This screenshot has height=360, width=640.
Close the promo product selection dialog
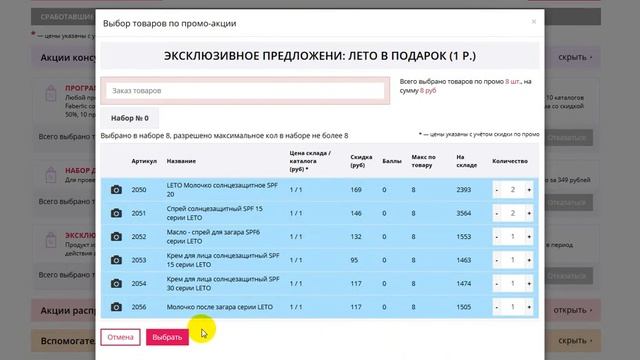(x=533, y=22)
